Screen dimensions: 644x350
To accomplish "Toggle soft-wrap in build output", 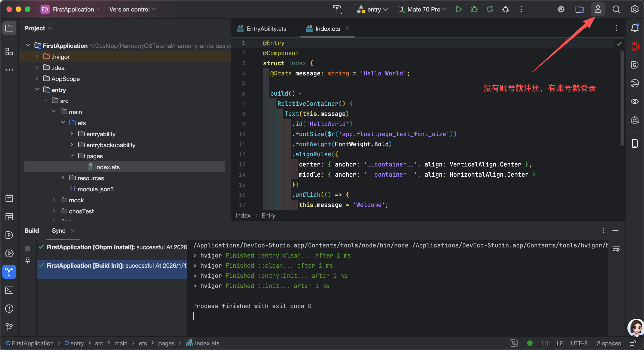I will [616, 249].
